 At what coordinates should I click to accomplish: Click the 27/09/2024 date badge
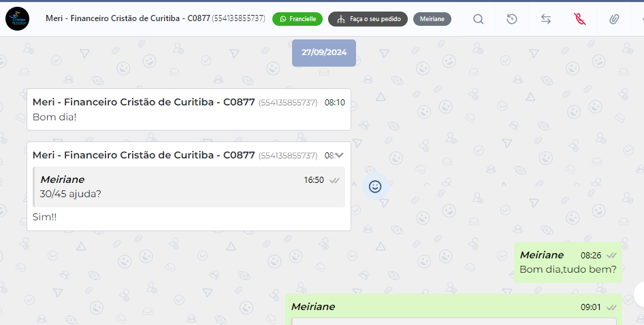(x=324, y=52)
